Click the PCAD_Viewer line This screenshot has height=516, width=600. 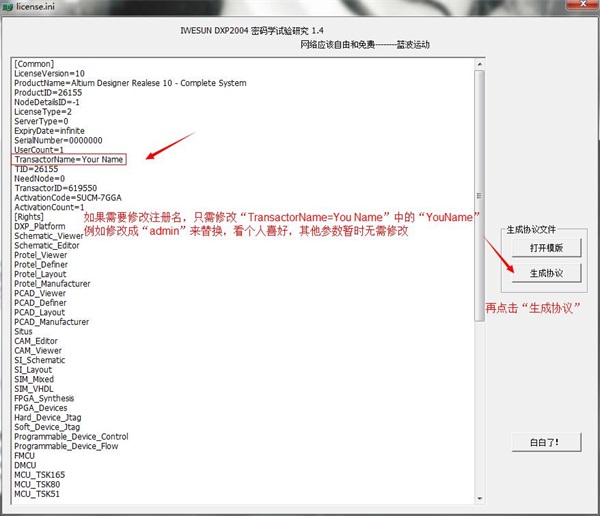point(40,293)
